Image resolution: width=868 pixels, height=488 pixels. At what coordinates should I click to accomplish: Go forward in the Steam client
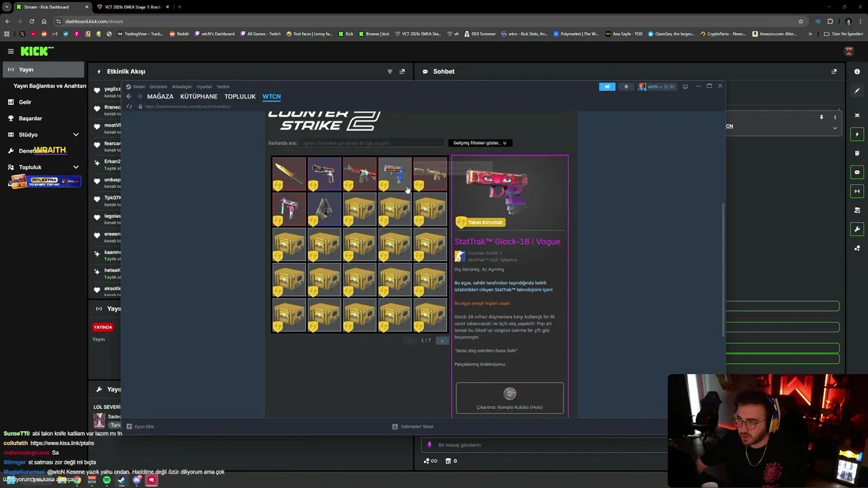point(140,96)
